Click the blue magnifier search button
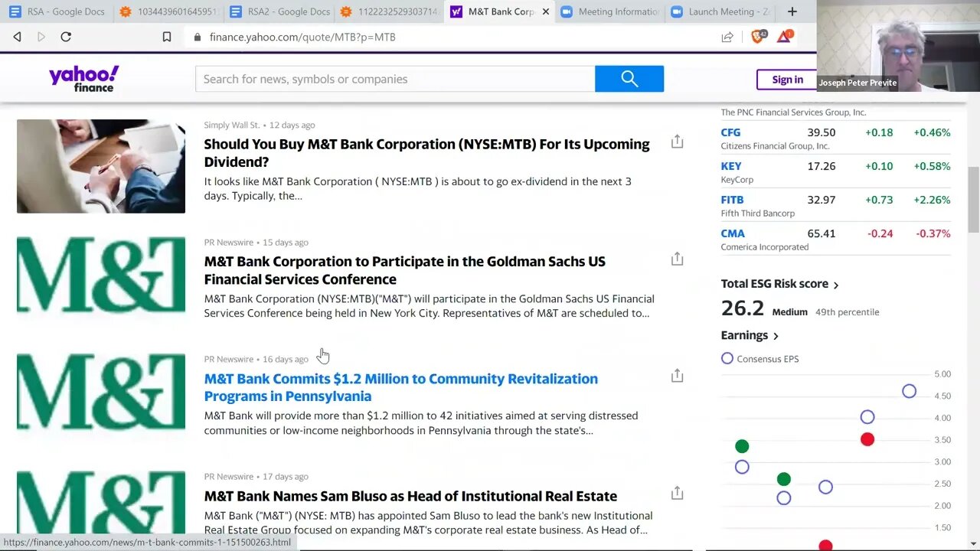The image size is (980, 551). tap(629, 79)
